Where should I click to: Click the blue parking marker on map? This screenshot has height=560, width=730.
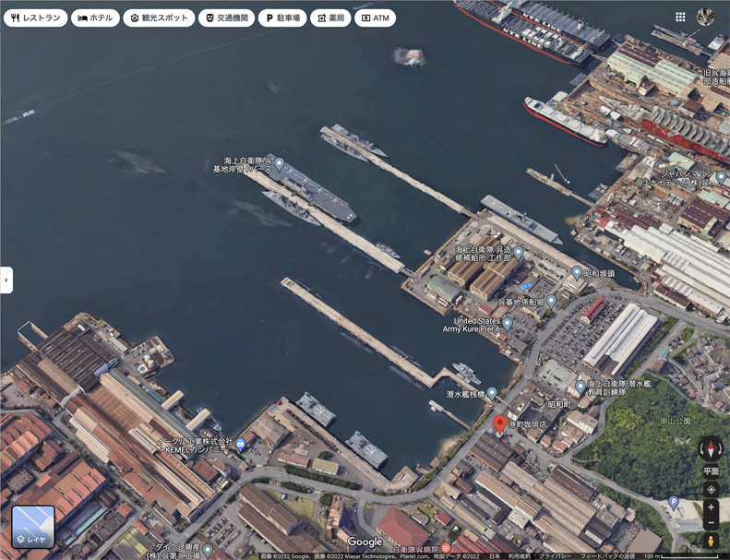[x=674, y=503]
